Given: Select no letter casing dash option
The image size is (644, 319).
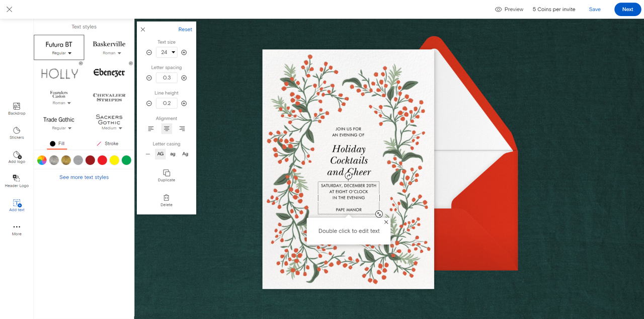Looking at the screenshot, I should click(148, 154).
